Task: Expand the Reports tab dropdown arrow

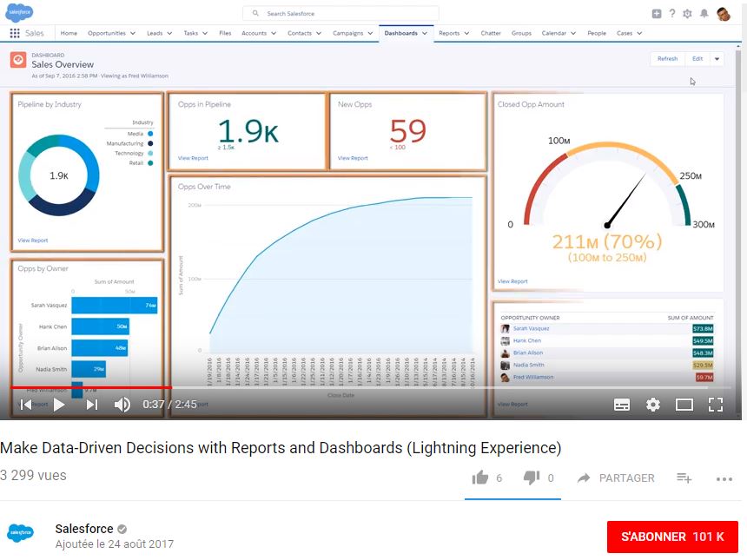Action: pos(467,33)
